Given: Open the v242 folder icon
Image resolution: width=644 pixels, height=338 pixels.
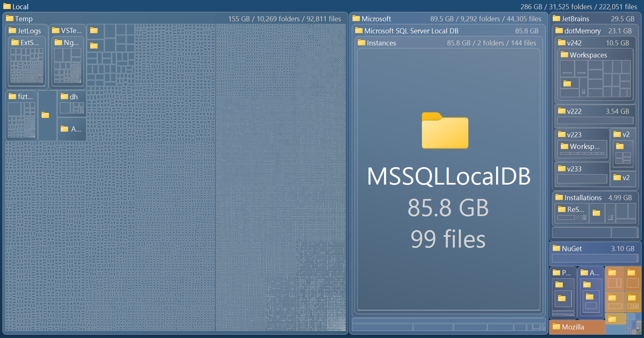Looking at the screenshot, I should tap(562, 43).
